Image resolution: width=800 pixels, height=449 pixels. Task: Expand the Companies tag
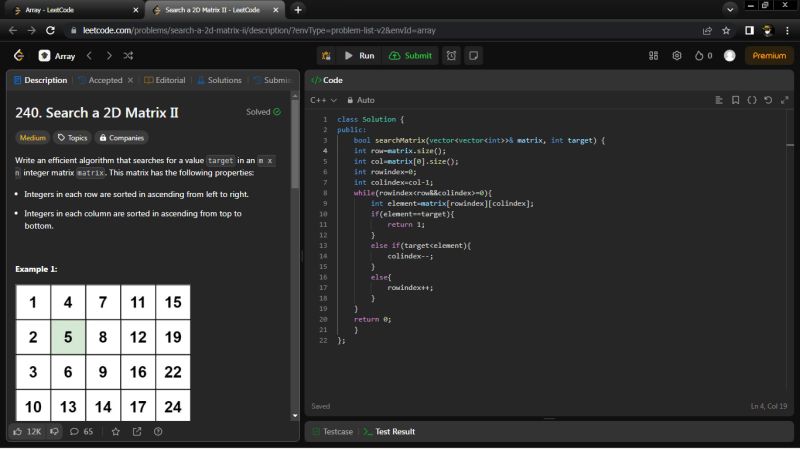coord(121,138)
